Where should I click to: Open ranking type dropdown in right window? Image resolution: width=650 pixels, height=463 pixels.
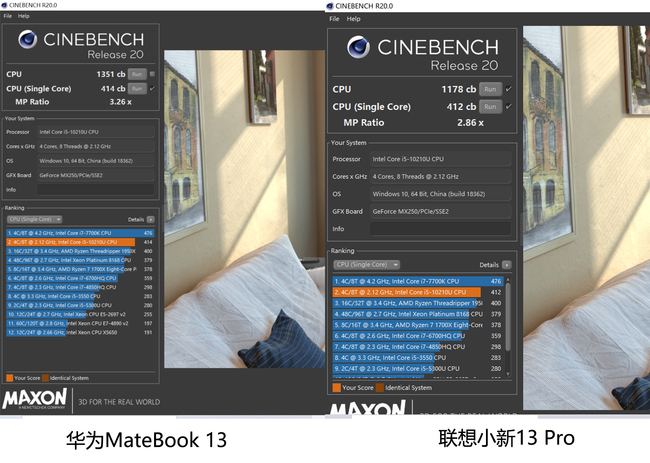point(366,264)
